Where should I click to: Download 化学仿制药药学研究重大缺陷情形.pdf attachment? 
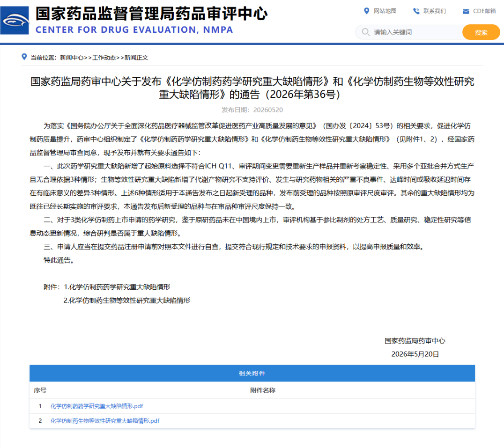[x=97, y=406]
